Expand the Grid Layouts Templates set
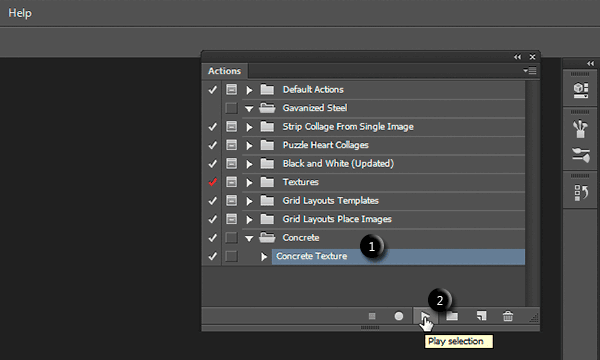This screenshot has height=360, width=600. 249,201
